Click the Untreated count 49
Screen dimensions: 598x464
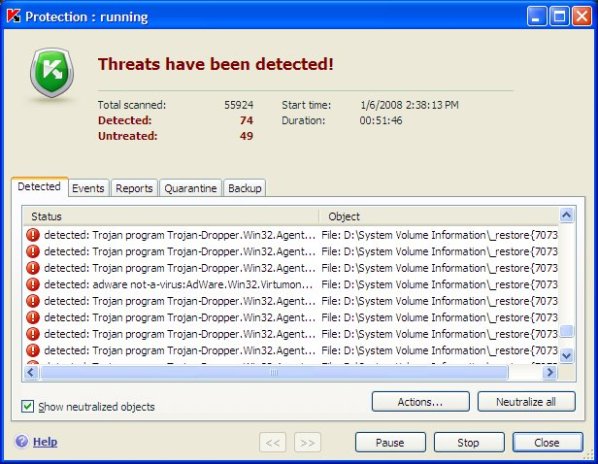point(246,136)
